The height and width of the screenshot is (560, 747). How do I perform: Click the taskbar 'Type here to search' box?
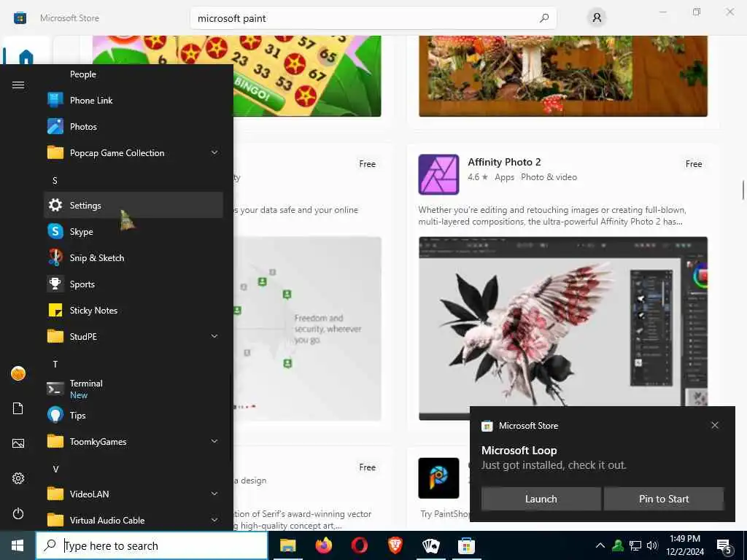tap(152, 545)
